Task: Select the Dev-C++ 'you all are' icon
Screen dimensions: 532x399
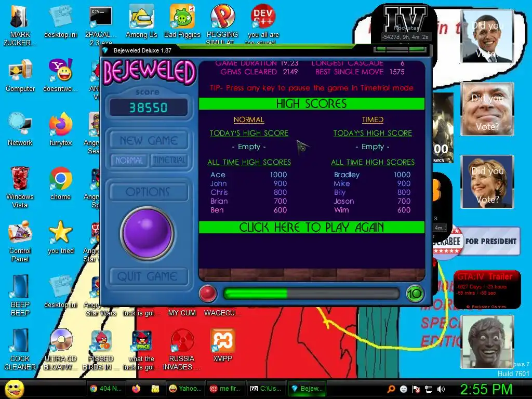Action: point(263,24)
